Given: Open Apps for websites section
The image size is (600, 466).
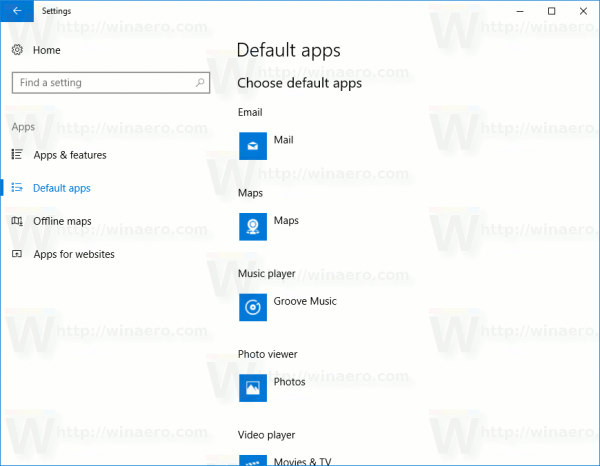Looking at the screenshot, I should (x=74, y=254).
